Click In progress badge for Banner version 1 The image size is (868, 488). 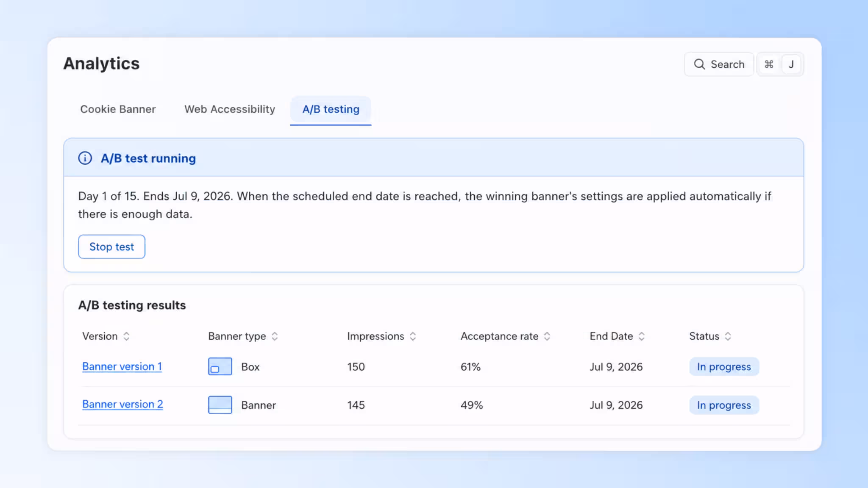724,367
